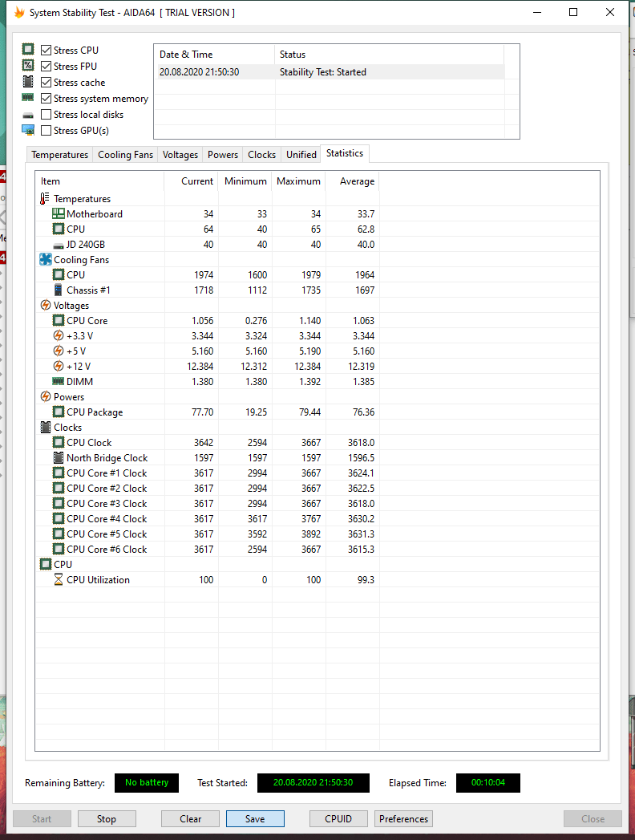
Task: Click the Stress CPU chip icon
Action: click(28, 49)
